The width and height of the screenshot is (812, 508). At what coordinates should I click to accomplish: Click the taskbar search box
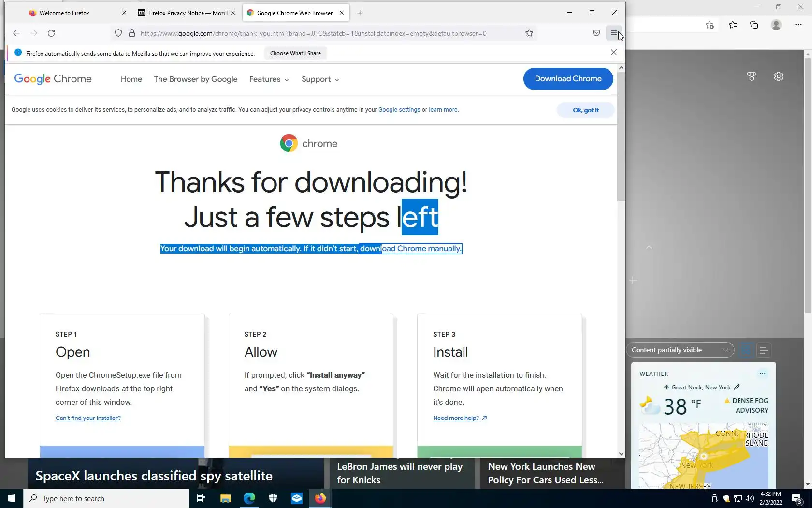click(106, 498)
